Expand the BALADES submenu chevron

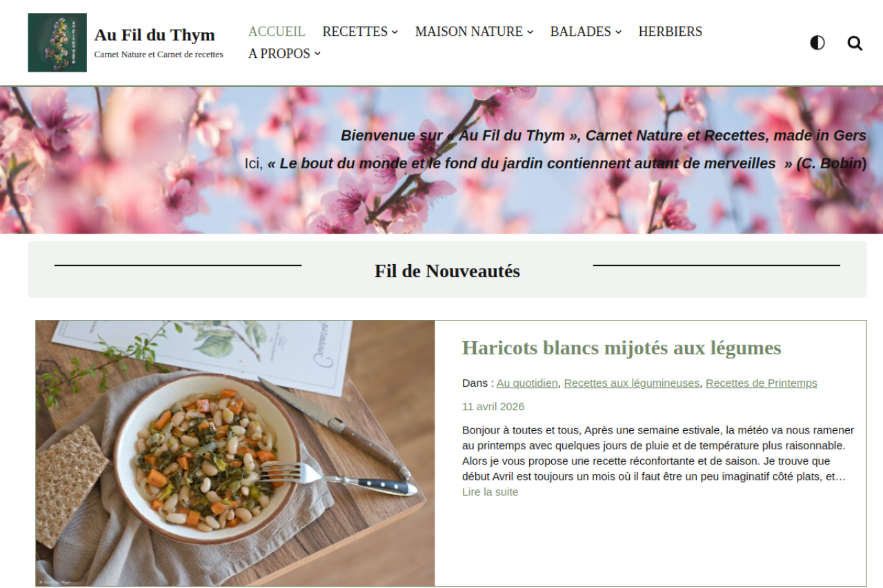click(x=618, y=32)
